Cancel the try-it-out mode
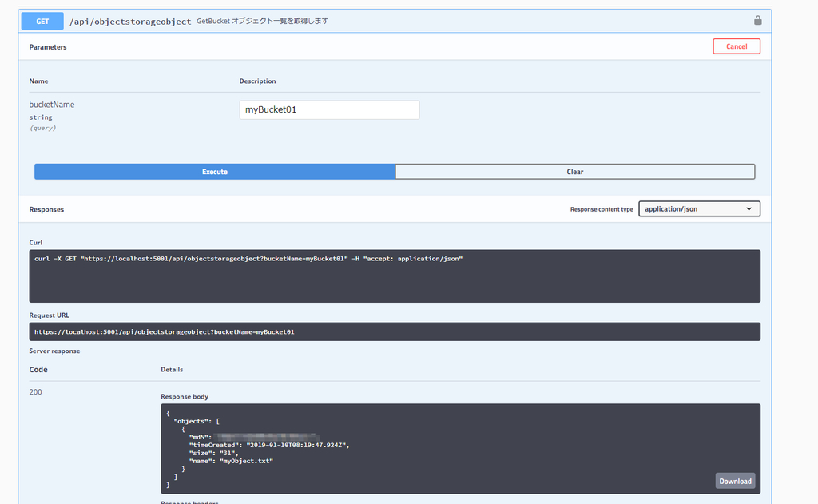818x504 pixels. tap(736, 46)
